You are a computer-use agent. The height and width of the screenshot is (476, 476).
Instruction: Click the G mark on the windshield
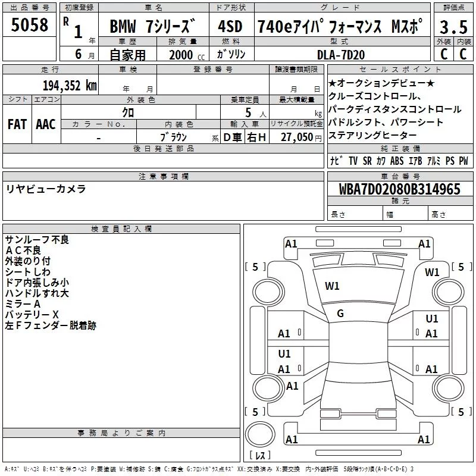(340, 314)
